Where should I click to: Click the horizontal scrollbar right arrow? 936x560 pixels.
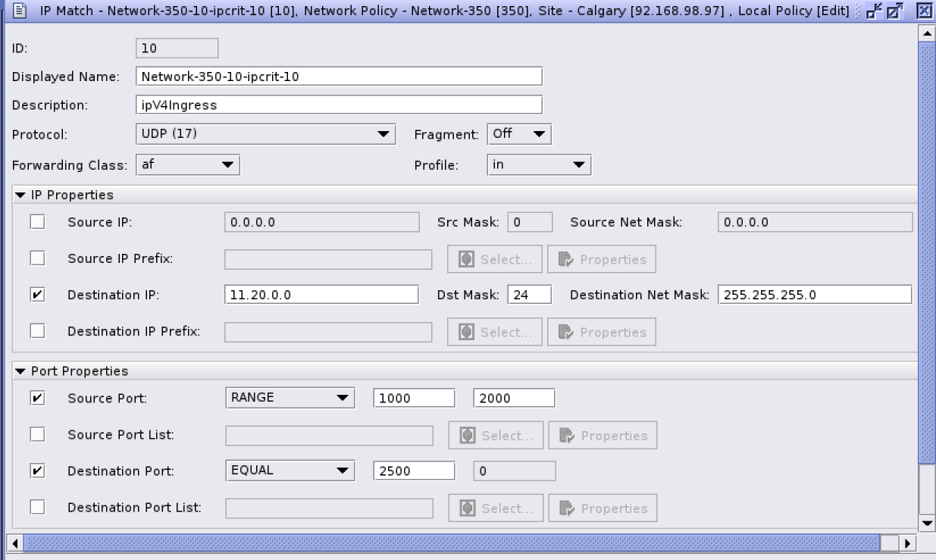pyautogui.click(x=906, y=543)
